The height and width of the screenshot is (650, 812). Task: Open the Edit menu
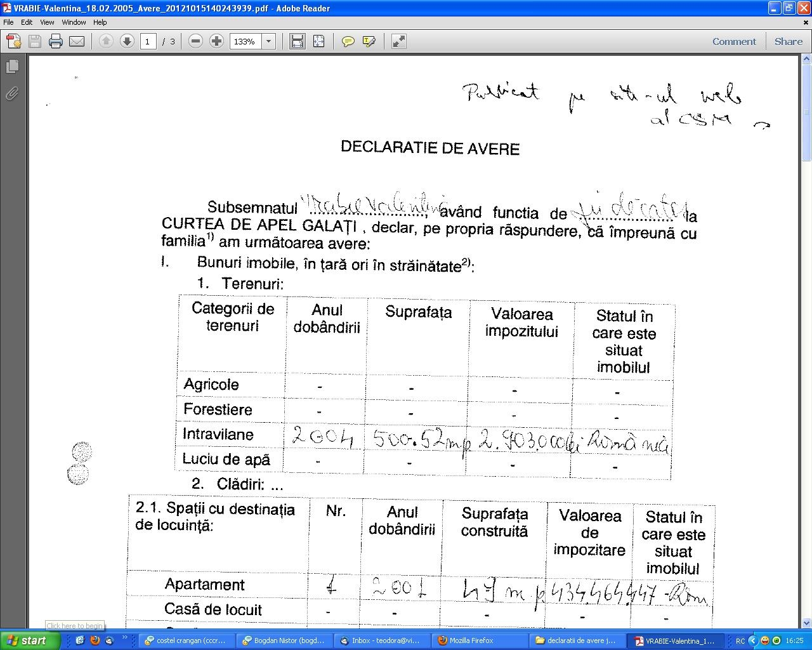[27, 22]
